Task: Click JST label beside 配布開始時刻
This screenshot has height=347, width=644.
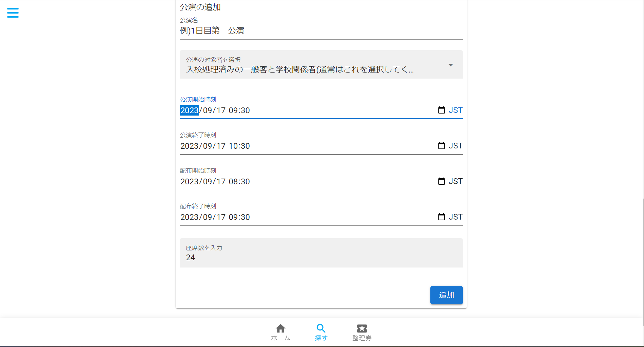Action: click(455, 181)
